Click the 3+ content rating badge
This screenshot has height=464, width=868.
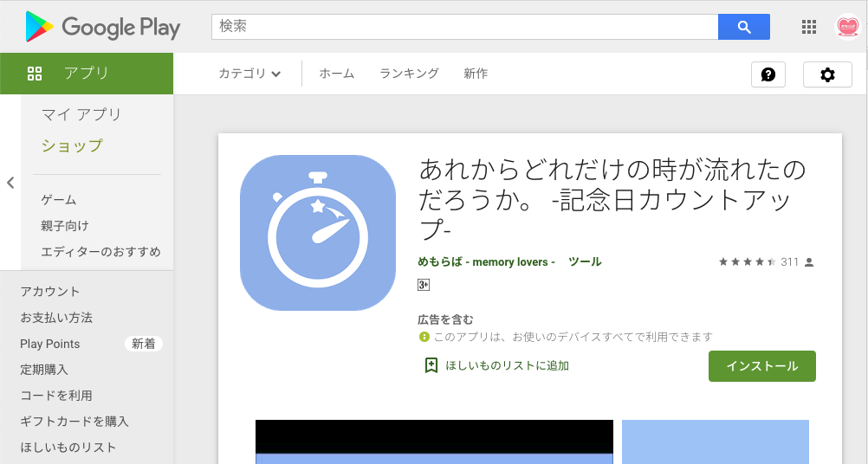coord(424,285)
